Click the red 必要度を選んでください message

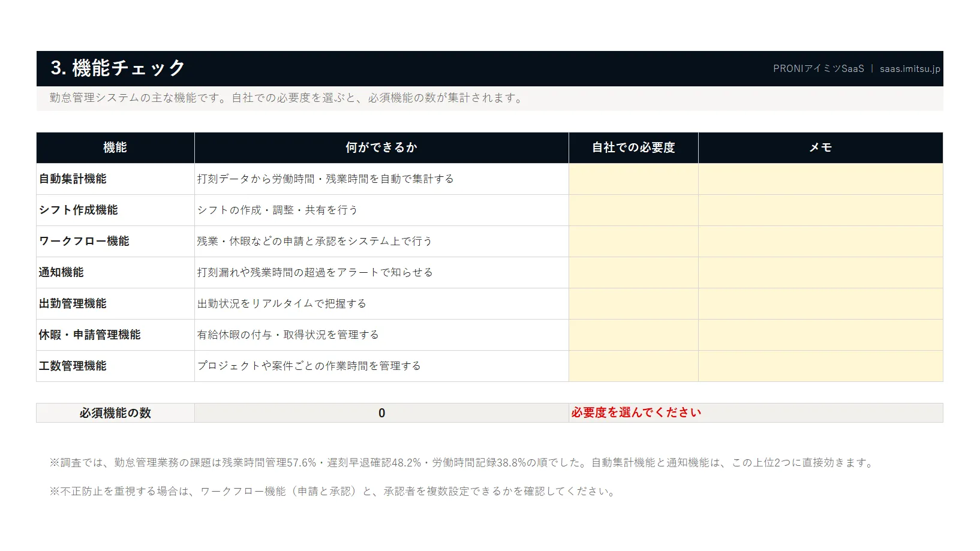point(636,413)
